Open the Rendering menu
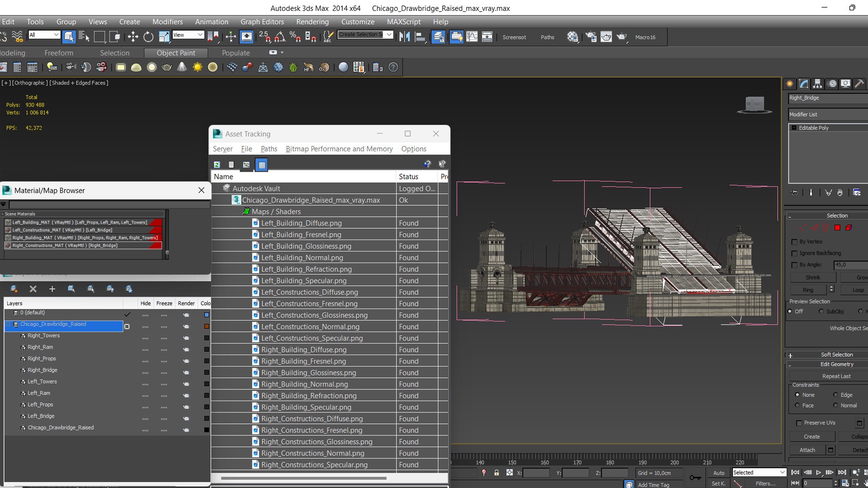Screen dimensions: 868x488 (312, 22)
